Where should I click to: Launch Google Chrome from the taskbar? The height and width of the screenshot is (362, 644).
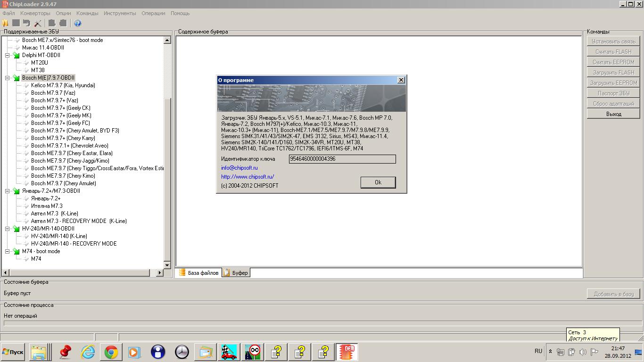(x=111, y=352)
